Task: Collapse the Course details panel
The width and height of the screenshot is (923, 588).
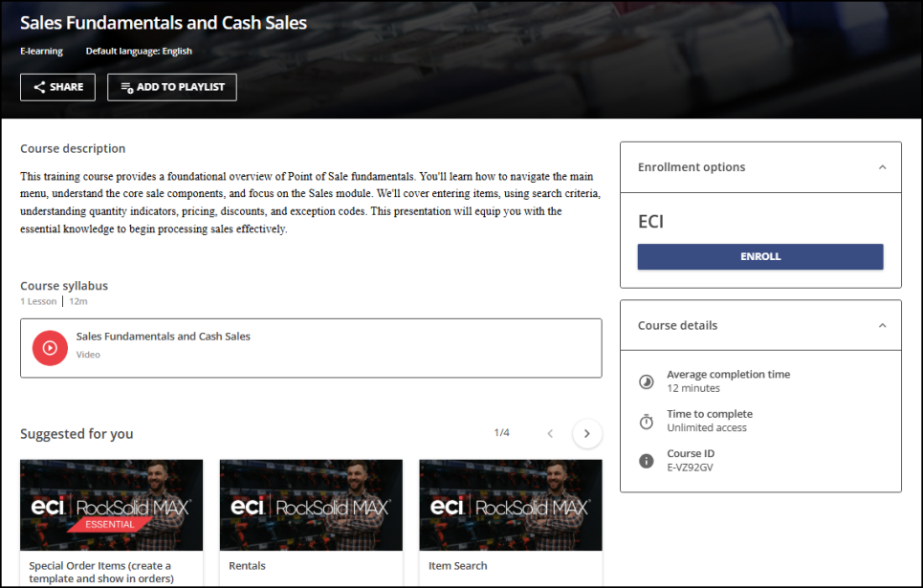Action: pyautogui.click(x=882, y=326)
